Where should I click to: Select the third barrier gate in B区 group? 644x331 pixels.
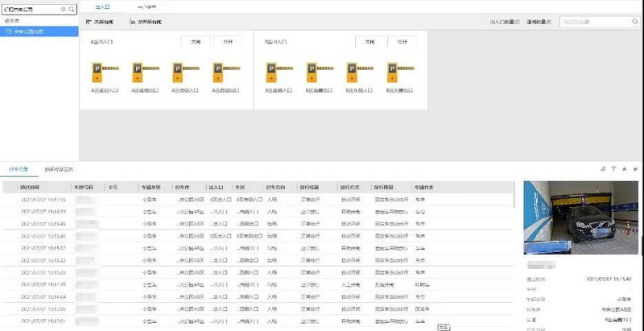click(x=352, y=74)
